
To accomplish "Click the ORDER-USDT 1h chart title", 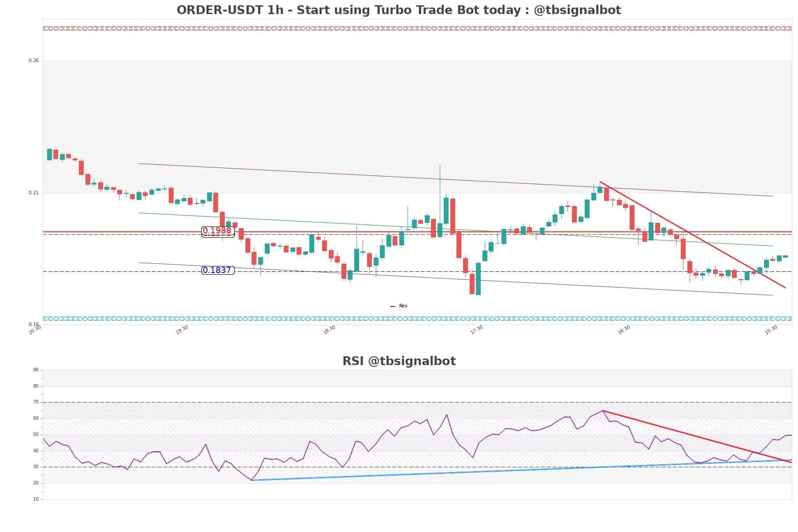I will click(399, 10).
